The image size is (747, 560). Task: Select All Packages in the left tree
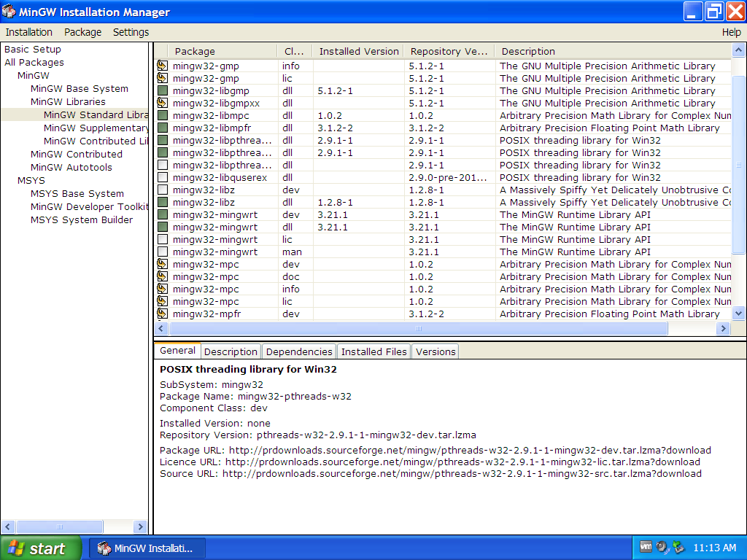click(x=34, y=63)
